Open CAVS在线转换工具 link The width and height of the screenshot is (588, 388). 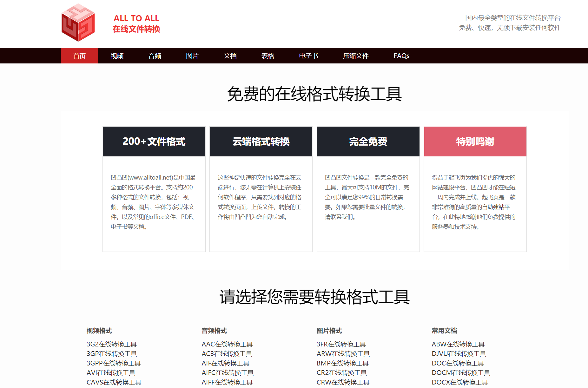[x=114, y=382]
